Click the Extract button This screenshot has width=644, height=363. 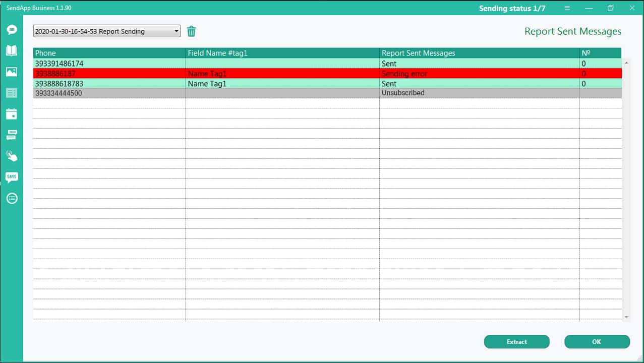coord(516,342)
